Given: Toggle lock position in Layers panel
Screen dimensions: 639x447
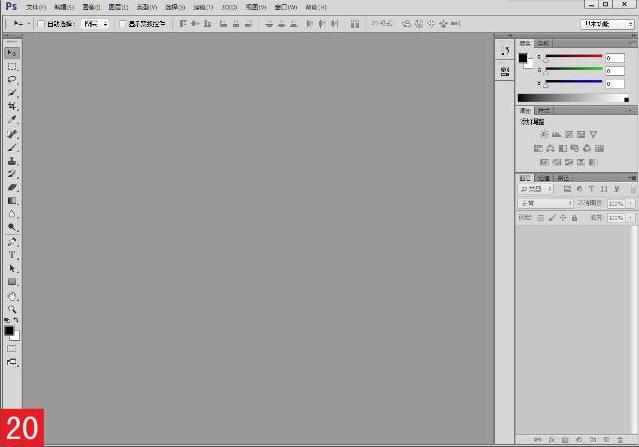Looking at the screenshot, I should [563, 218].
